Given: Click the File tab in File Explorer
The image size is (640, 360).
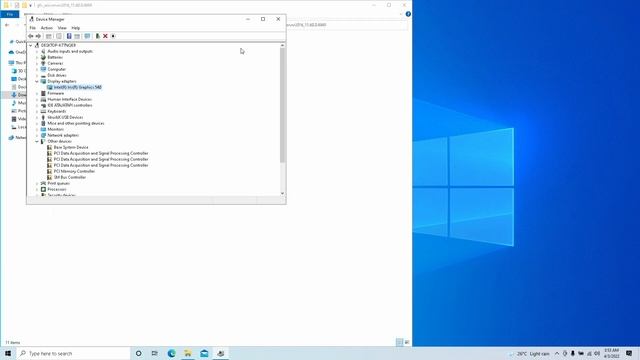Looking at the screenshot, I should [x=10, y=14].
